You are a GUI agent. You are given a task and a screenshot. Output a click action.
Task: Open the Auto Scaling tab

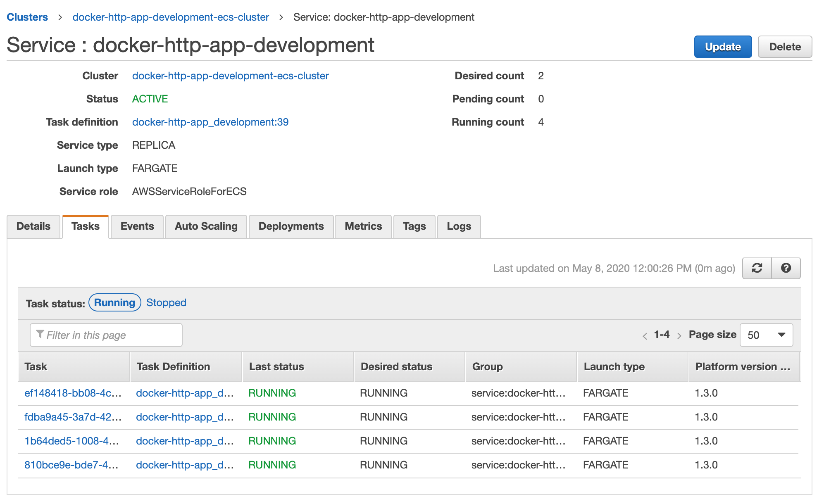coord(206,226)
